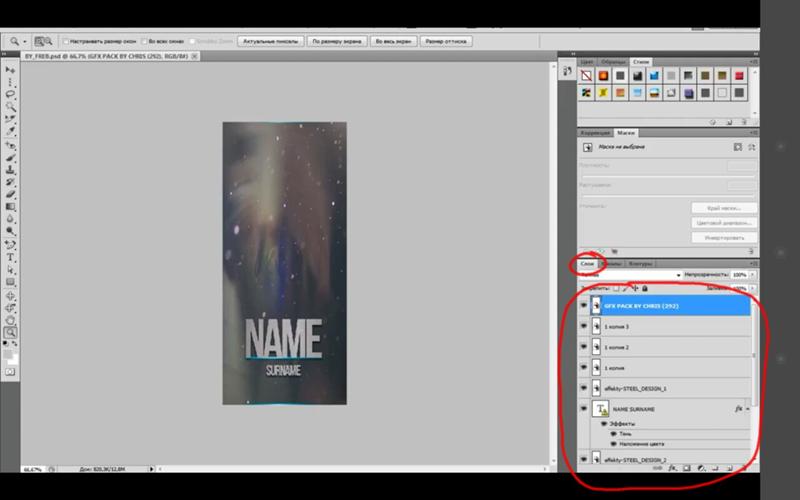Open the Zoom tool preset picker arrow

[x=24, y=41]
